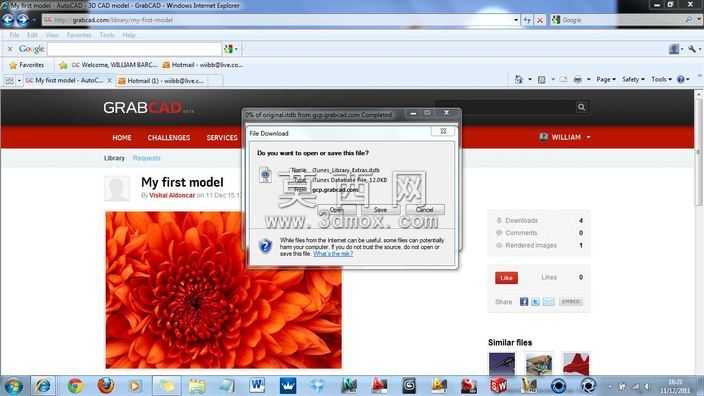
Task: Expand the arrow next to the Home icon
Action: tap(530, 79)
